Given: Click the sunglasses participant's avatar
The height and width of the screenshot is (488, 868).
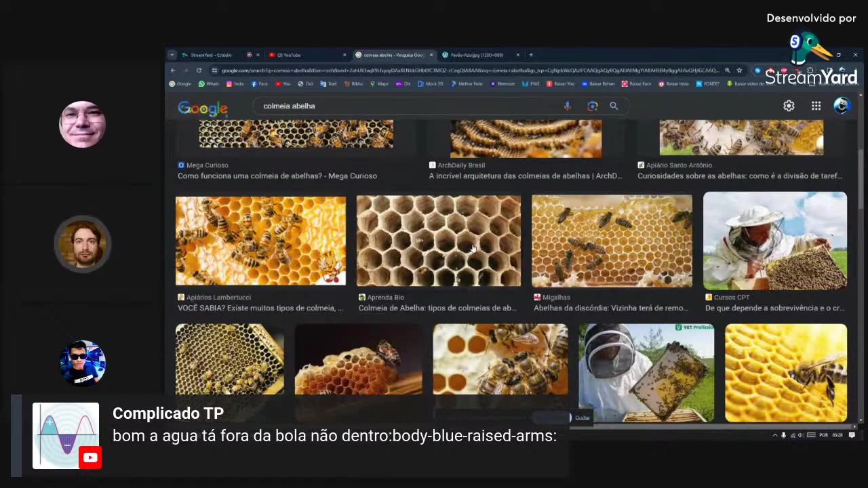Looking at the screenshot, I should click(x=82, y=364).
